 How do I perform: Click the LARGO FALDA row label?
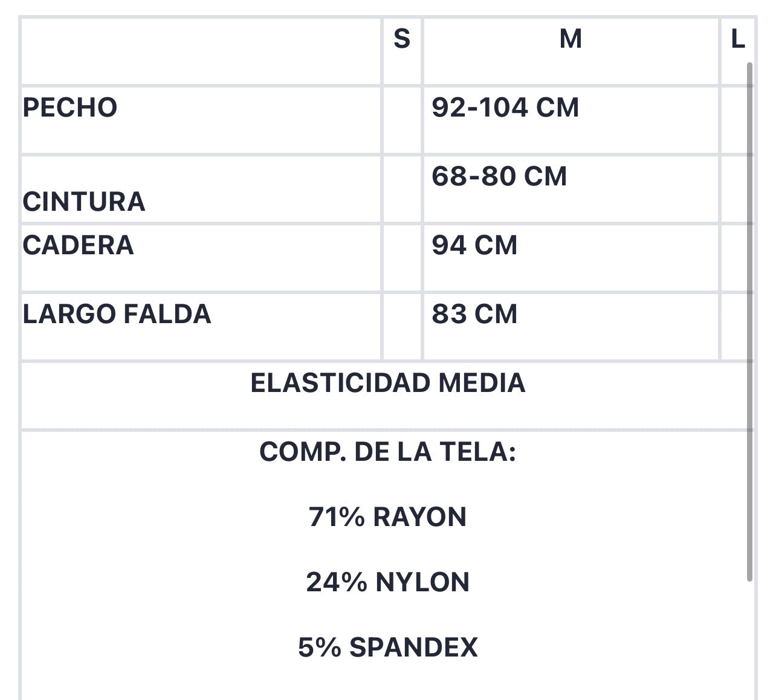coord(117,314)
